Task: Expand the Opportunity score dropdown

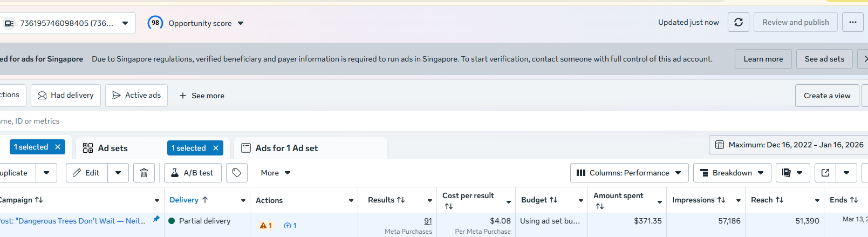Action: point(241,23)
